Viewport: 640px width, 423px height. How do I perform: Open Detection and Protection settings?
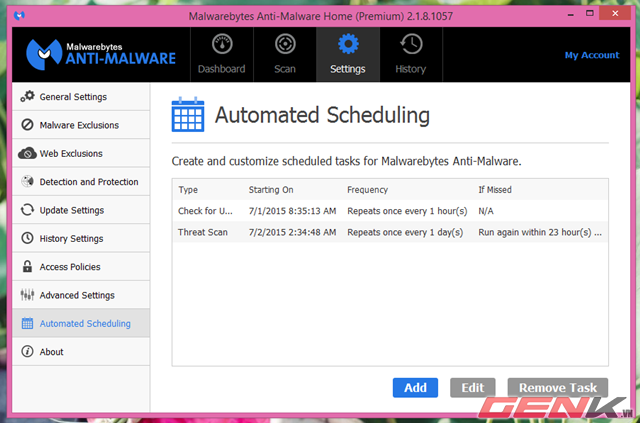(81, 182)
